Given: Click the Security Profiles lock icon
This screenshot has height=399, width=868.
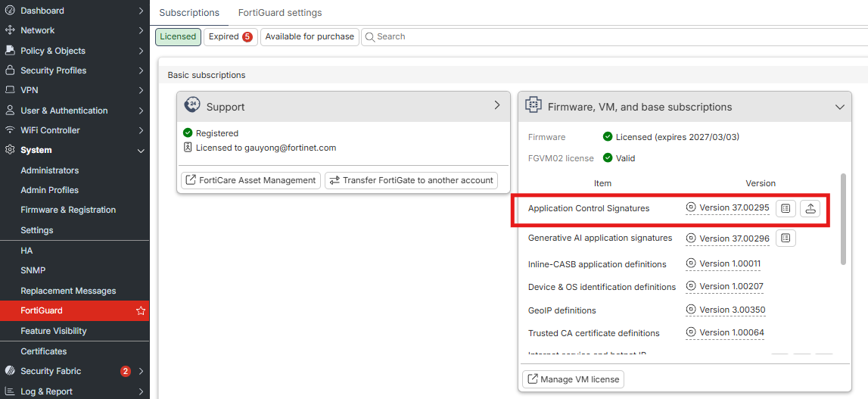Looking at the screenshot, I should coord(9,70).
